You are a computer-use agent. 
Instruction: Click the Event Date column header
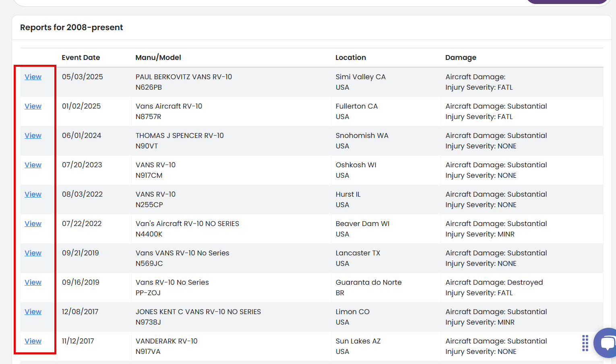81,58
